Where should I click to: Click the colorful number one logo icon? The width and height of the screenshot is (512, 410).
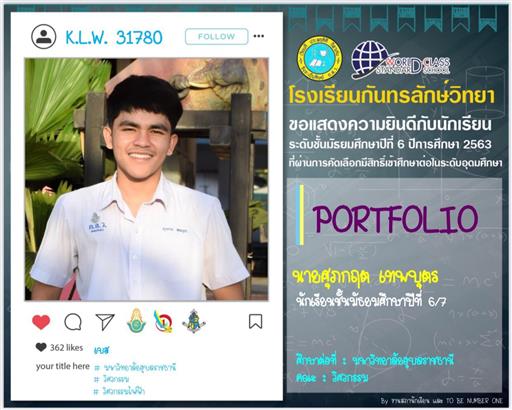click(163, 321)
